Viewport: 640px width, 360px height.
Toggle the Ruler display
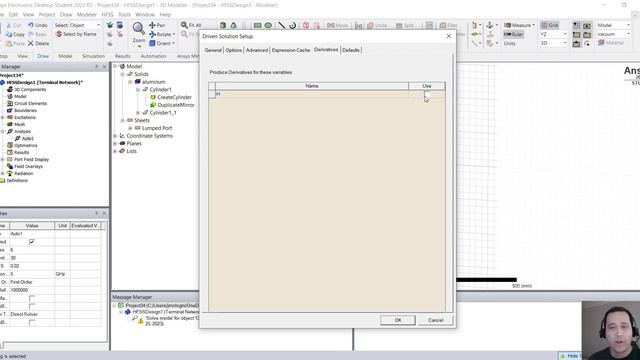(513, 34)
